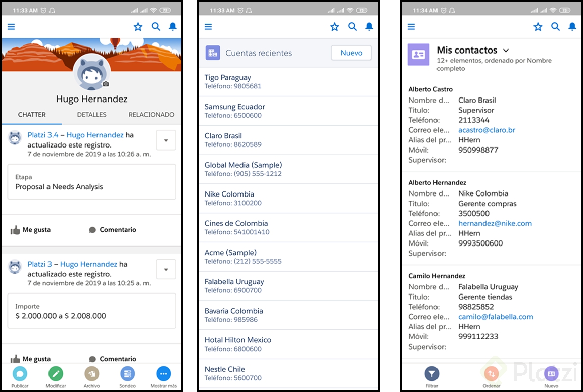The width and height of the screenshot is (583, 392).
Task: Open the camilo@falabella.com email link
Action: pyautogui.click(x=496, y=317)
